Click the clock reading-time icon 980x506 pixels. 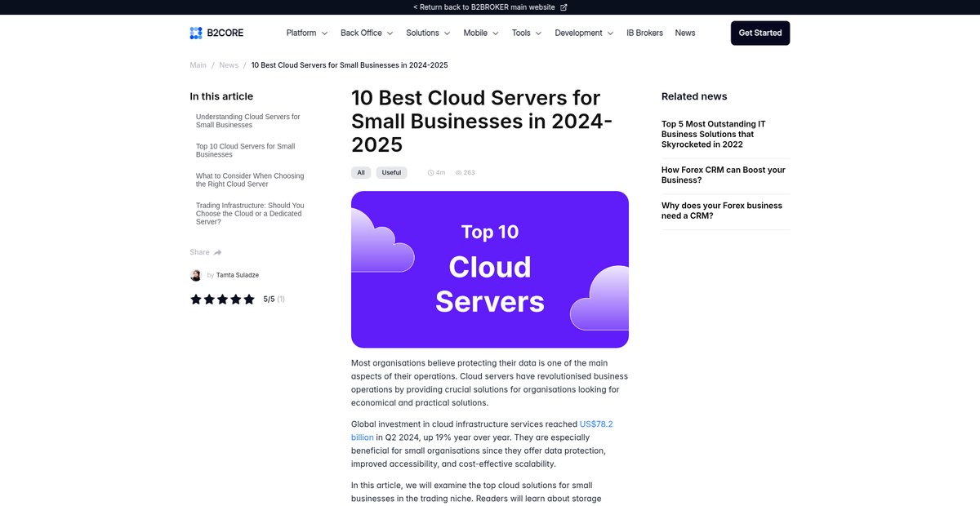(x=431, y=173)
